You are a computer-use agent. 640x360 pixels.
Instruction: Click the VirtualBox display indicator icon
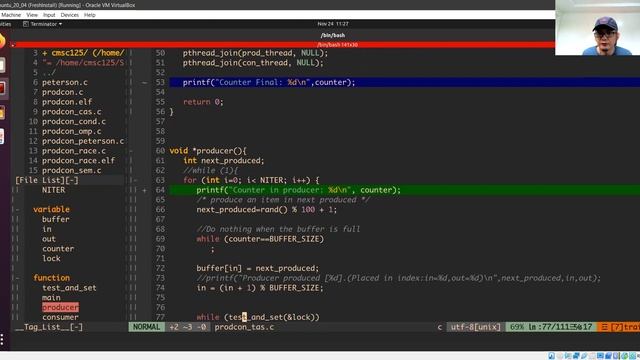pyautogui.click(x=600, y=356)
